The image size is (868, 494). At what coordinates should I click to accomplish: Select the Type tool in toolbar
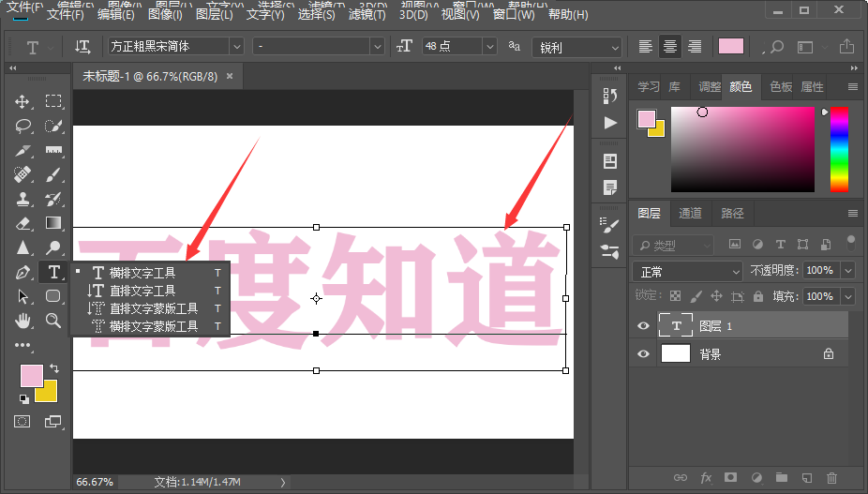[x=53, y=272]
